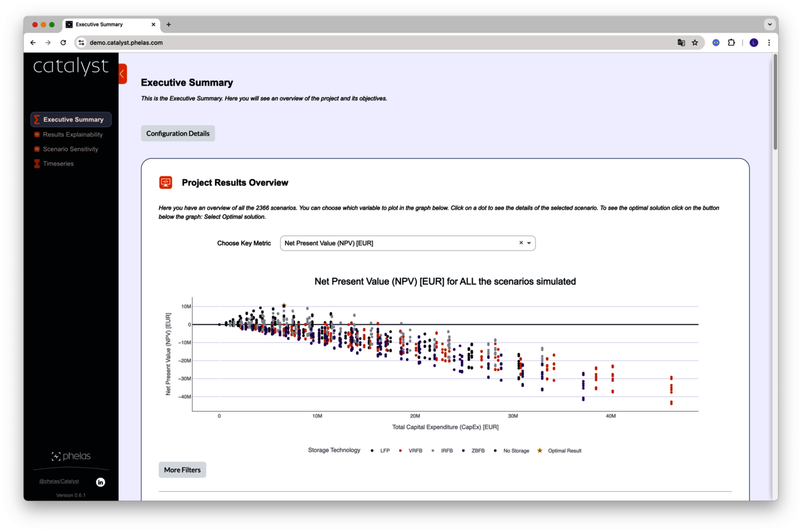This screenshot has width=802, height=532.
Task: Expand the browser tab search chevron
Action: tap(769, 24)
